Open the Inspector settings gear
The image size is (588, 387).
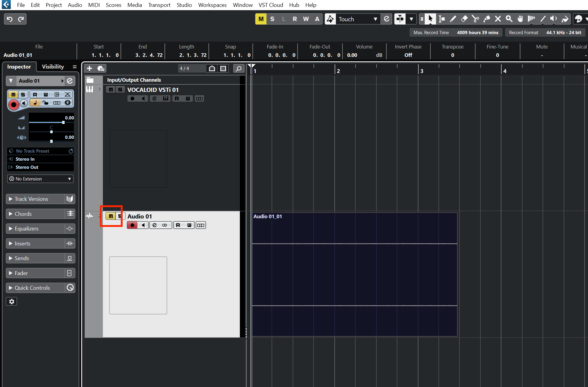(12, 301)
